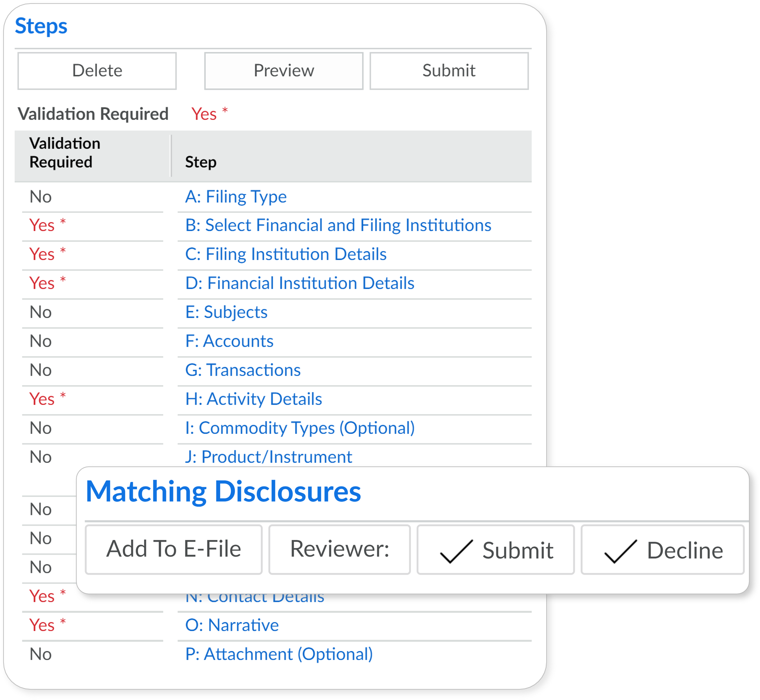Click the checkmark Decline button
This screenshot has height=700, width=760.
click(x=662, y=550)
